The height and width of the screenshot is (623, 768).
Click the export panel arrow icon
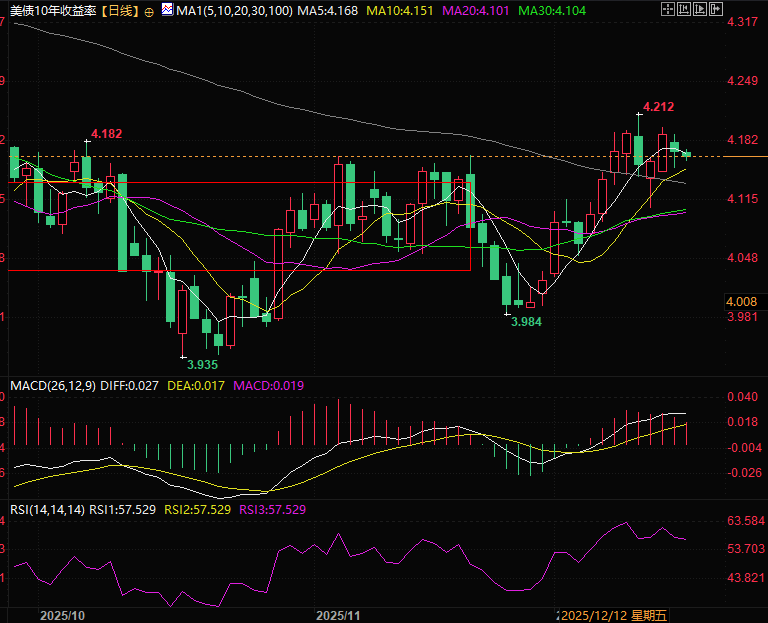pos(716,9)
